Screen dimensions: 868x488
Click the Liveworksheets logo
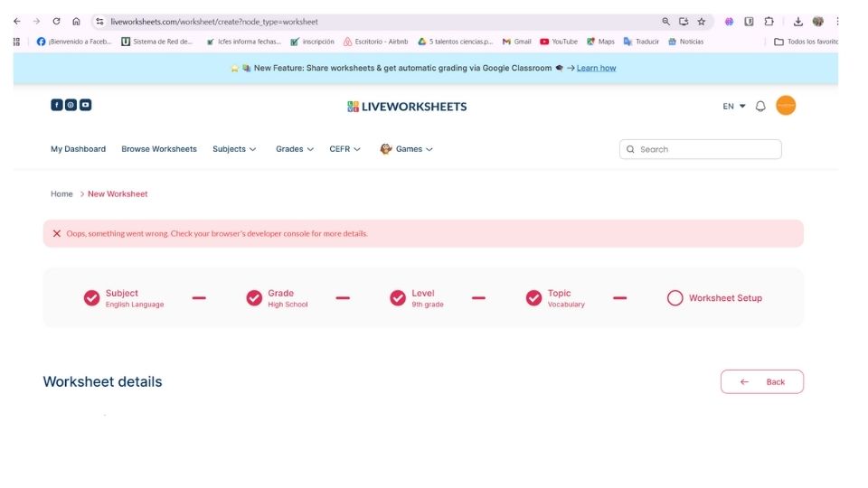point(407,107)
